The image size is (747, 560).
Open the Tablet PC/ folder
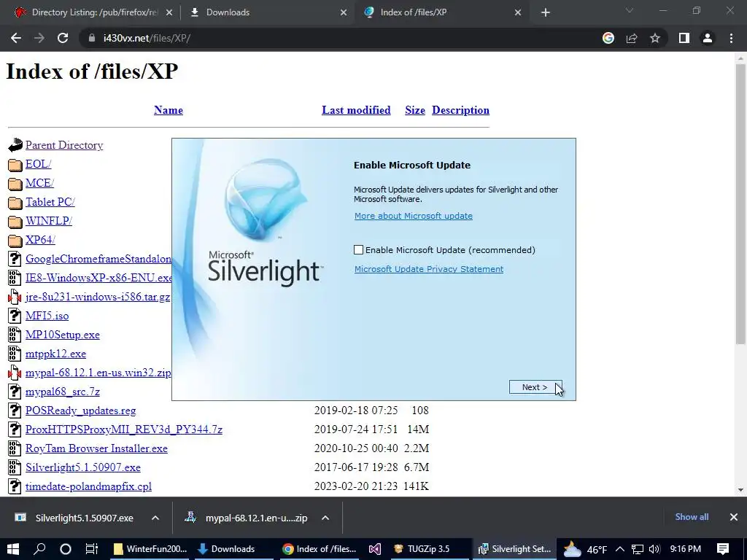[x=50, y=202]
